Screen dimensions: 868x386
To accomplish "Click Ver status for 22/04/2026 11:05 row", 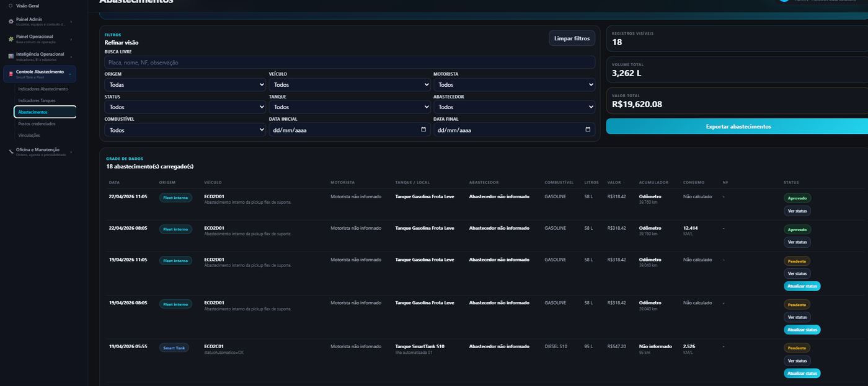I will coord(797,211).
